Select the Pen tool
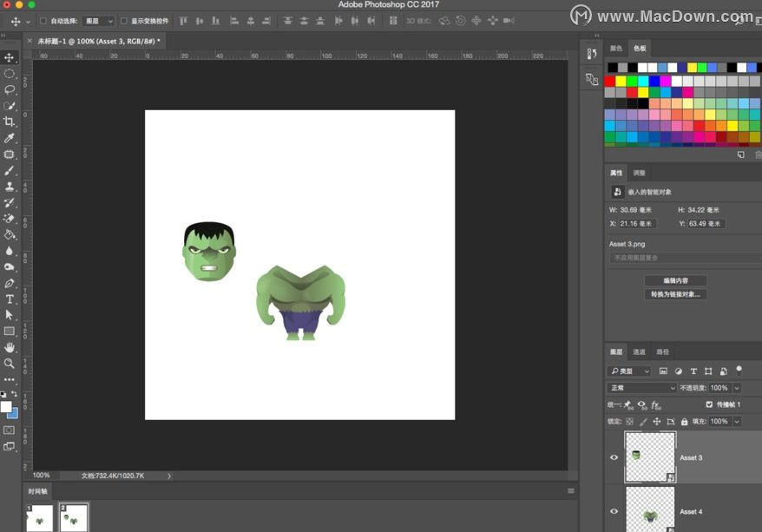The width and height of the screenshot is (762, 532). pos(10,283)
